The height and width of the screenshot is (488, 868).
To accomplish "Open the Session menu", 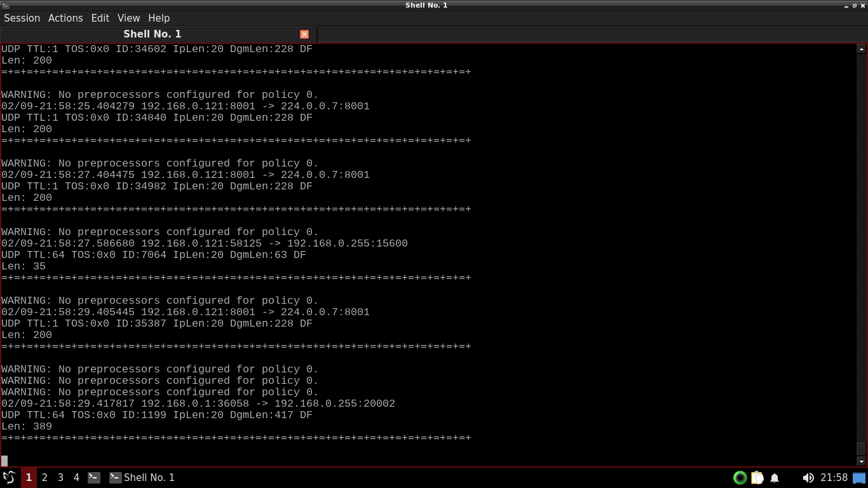I will 22,18.
